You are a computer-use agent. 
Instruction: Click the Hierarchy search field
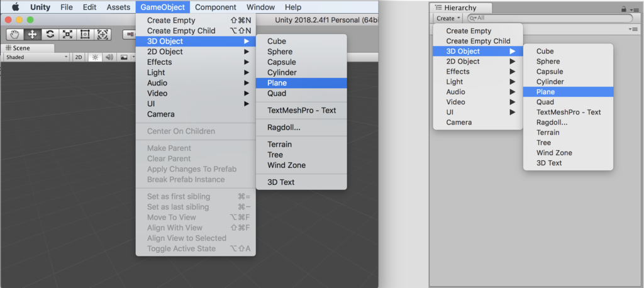tap(550, 18)
